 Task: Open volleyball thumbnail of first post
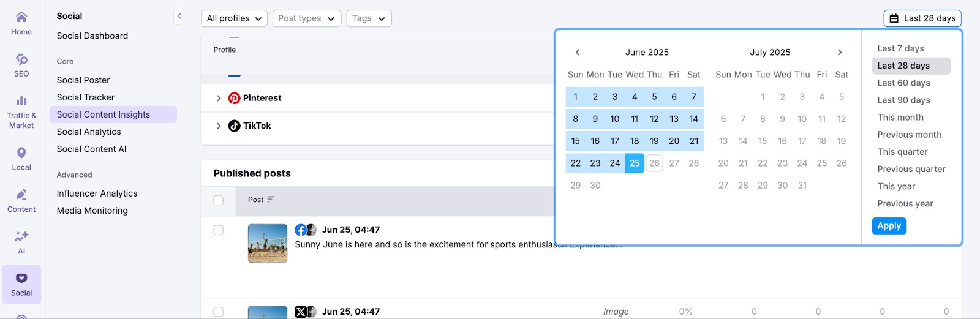268,244
